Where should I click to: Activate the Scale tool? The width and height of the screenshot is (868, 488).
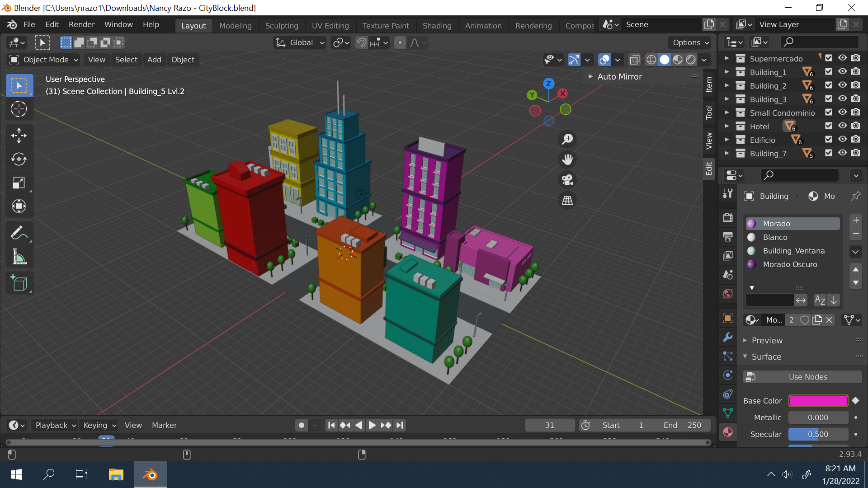coord(19,183)
